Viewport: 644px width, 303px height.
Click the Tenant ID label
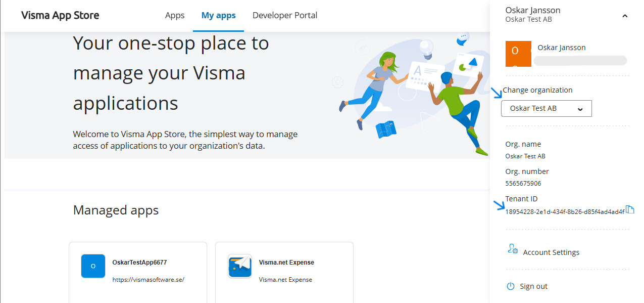522,199
